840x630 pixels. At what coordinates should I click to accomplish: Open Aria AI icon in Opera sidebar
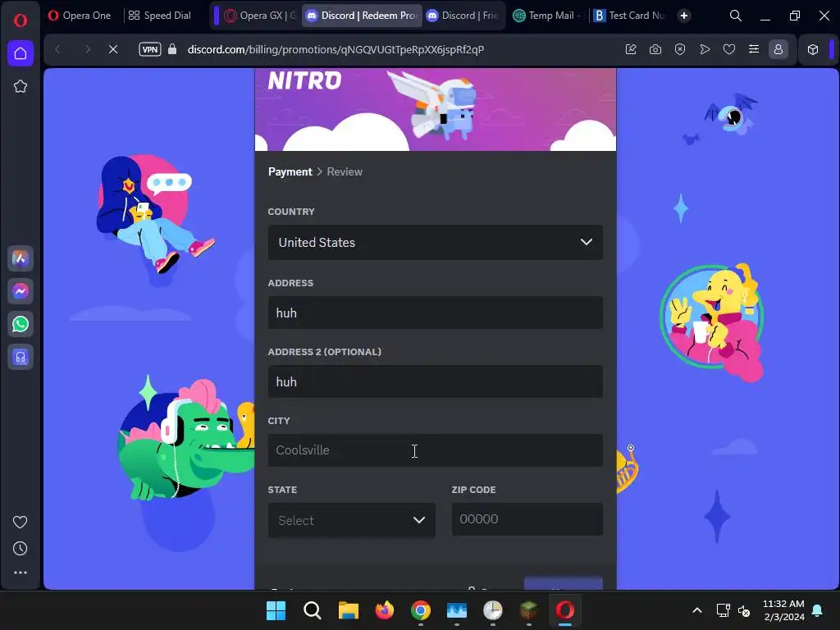click(x=21, y=258)
